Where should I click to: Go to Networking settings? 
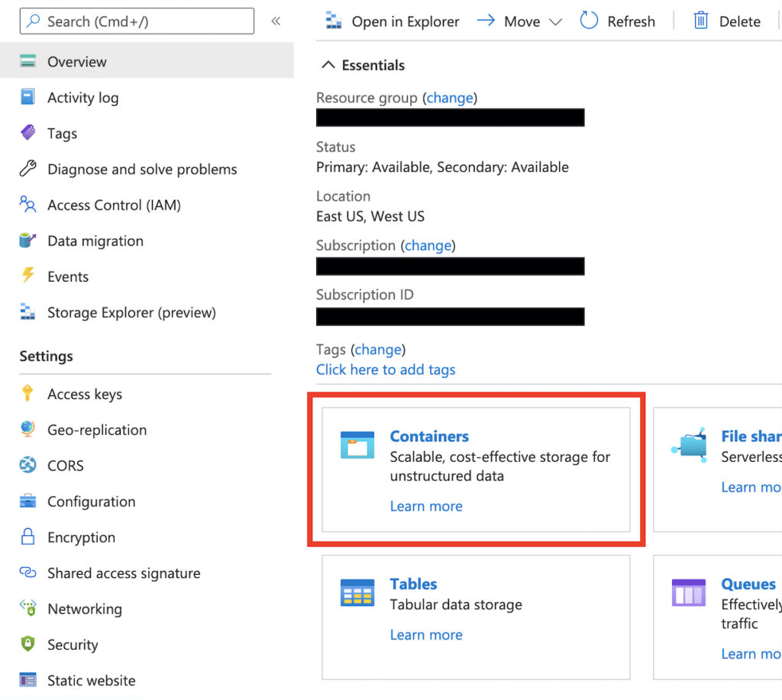click(x=84, y=609)
